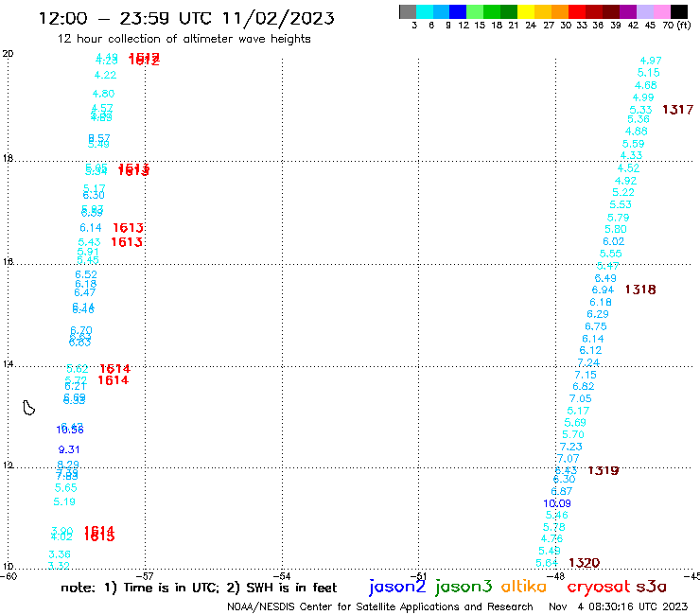The width and height of the screenshot is (700, 615).
Task: Click the longitude axis label '-48'
Action: (556, 576)
